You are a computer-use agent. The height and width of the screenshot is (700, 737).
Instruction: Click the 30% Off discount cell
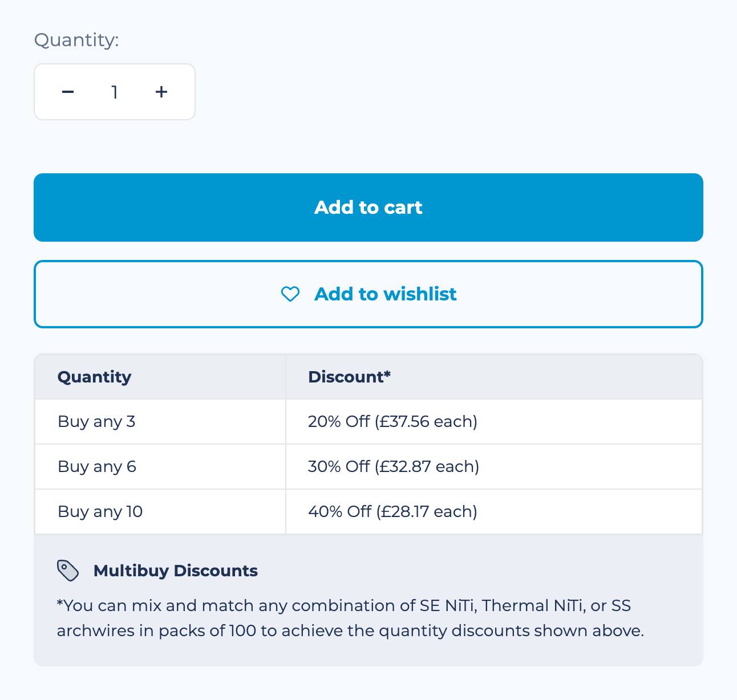[x=393, y=466]
